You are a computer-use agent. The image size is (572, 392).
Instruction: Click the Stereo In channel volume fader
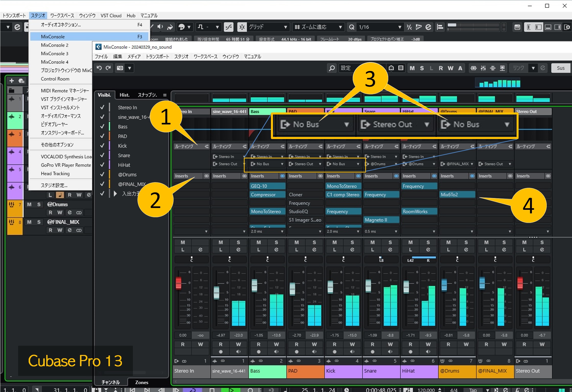click(x=178, y=283)
